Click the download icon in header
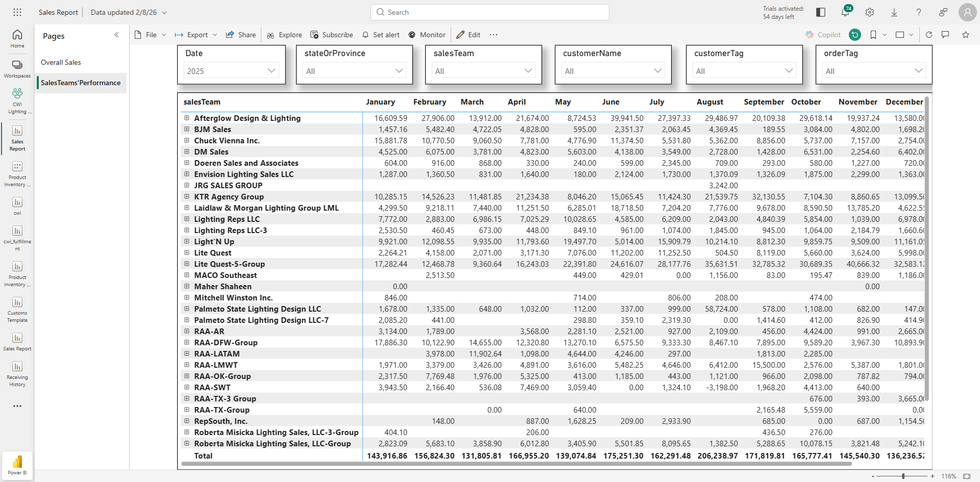Screen dimensions: 980x482 [894, 12]
